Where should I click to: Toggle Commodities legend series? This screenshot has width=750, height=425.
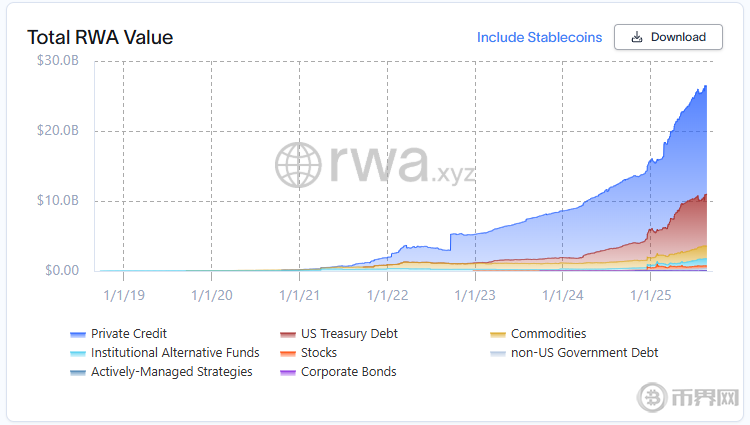click(548, 334)
